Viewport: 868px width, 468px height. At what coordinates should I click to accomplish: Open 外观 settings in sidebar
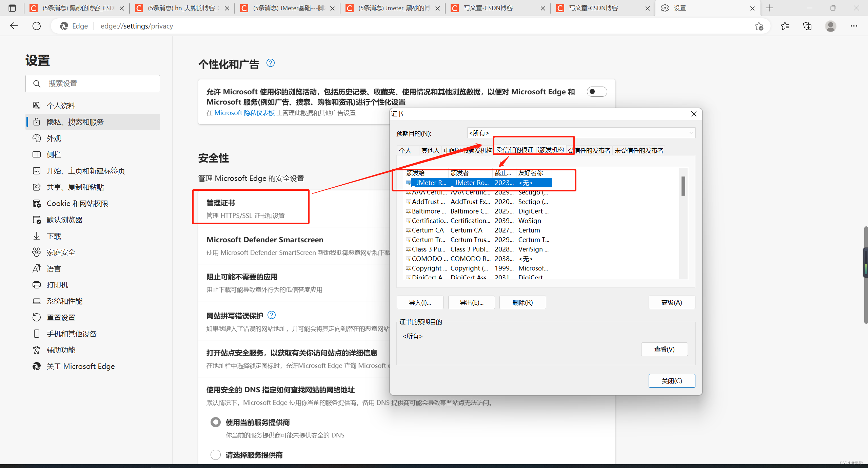pos(54,138)
